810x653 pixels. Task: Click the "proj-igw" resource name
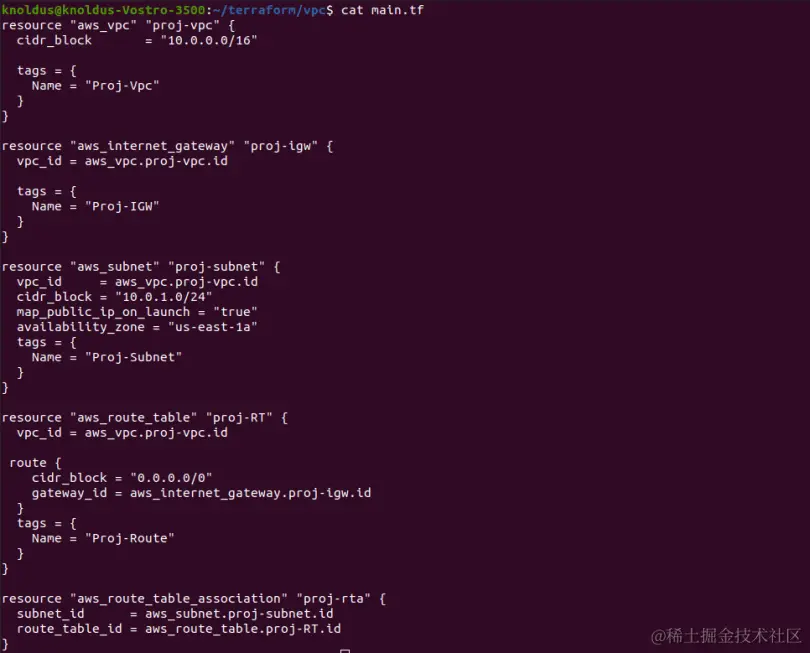(281, 146)
